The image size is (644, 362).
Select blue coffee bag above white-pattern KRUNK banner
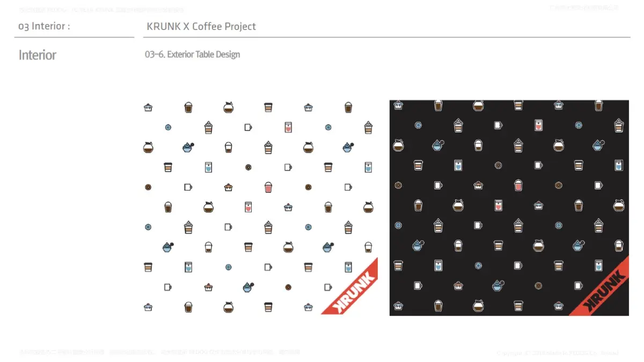point(348,267)
